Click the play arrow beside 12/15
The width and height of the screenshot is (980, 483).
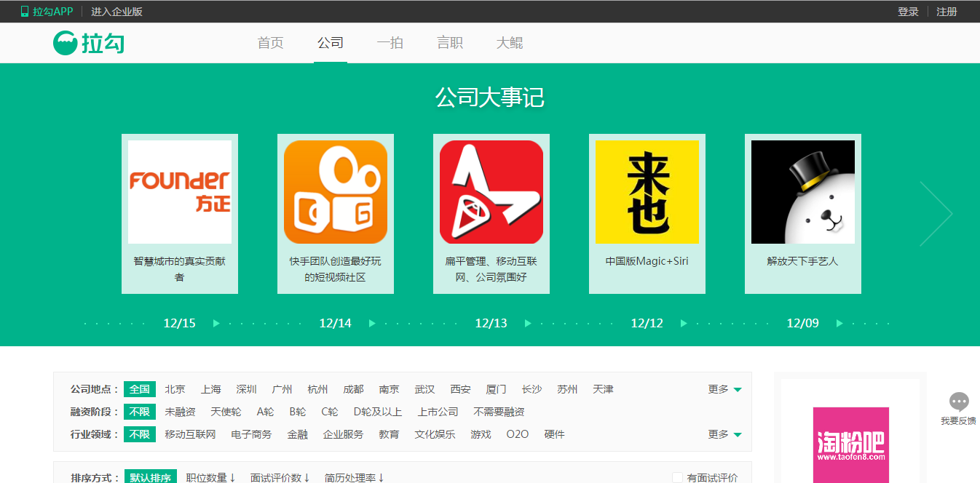click(x=216, y=324)
